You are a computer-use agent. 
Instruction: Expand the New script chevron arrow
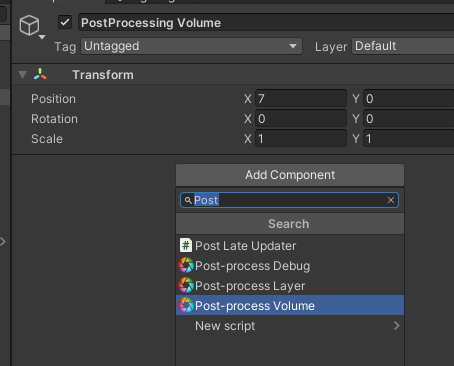[x=396, y=326]
